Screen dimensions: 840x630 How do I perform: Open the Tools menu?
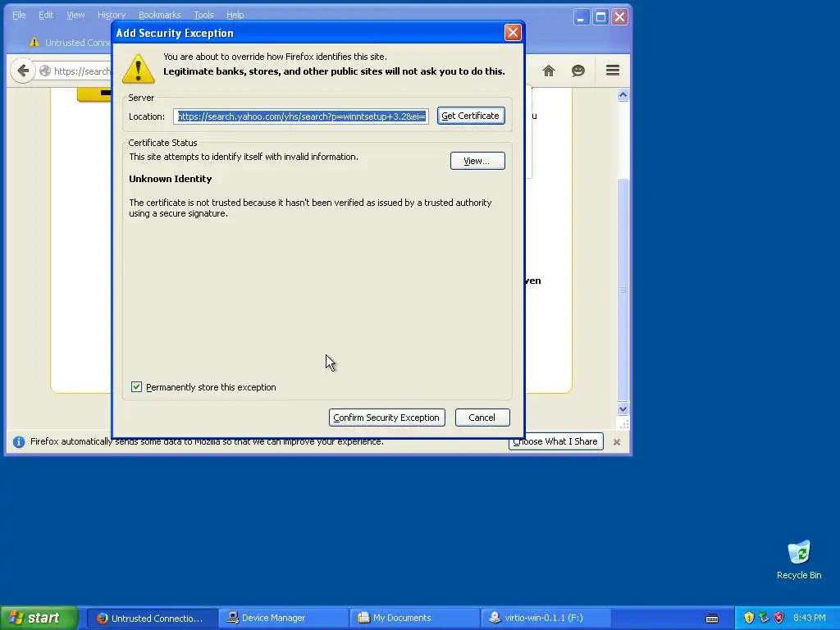pyautogui.click(x=203, y=15)
